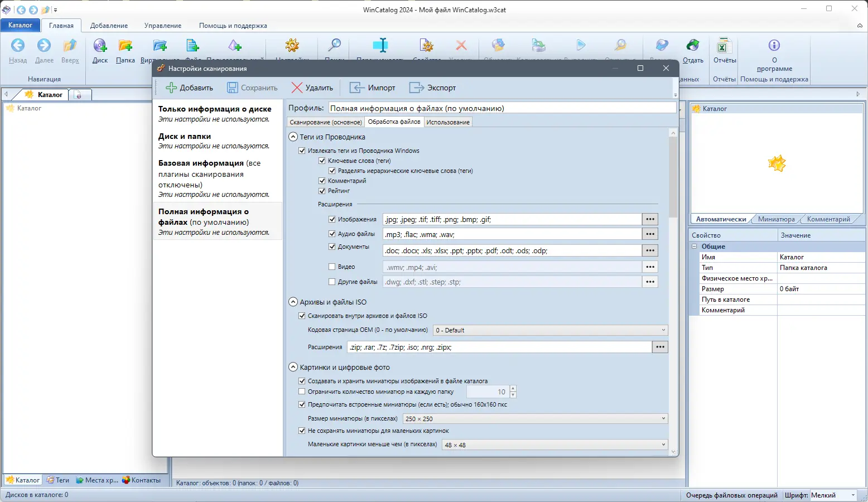This screenshot has width=868, height=502.
Task: Click the ellipsis button beside archive extensions
Action: pos(660,347)
